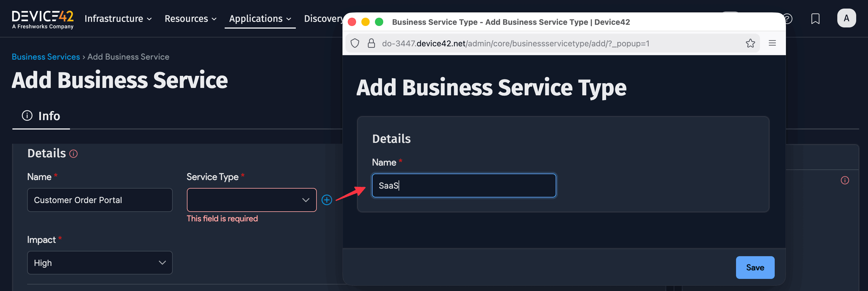Select the Applications menu item
868x291 pixels.
(256, 19)
